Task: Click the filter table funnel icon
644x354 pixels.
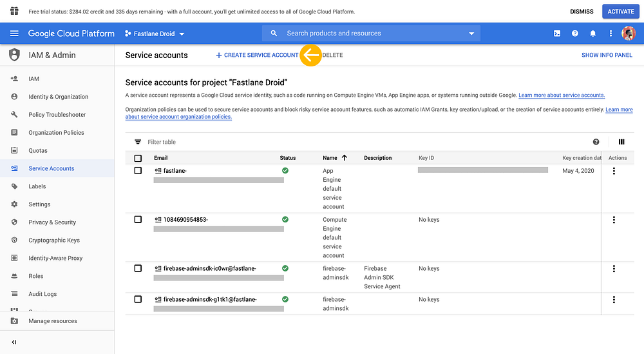Action: [x=138, y=142]
